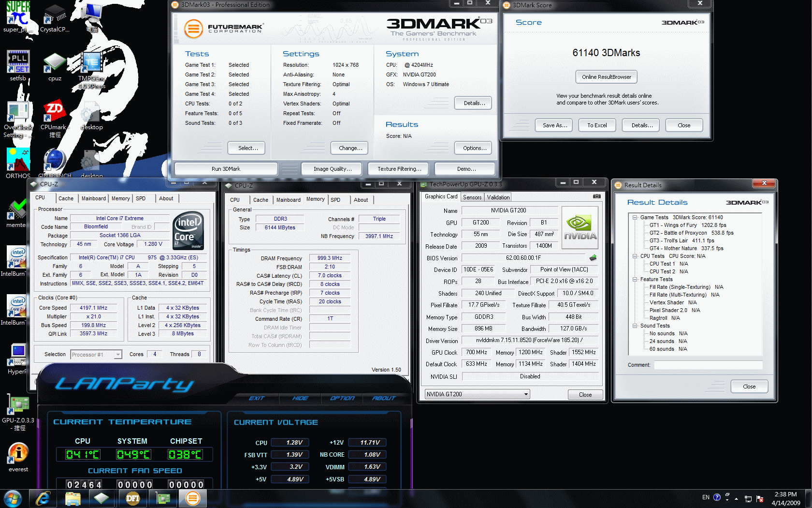812x508 pixels.
Task: Open the GPU-Z.0.3.3 desktop shortcut
Action: click(18, 412)
